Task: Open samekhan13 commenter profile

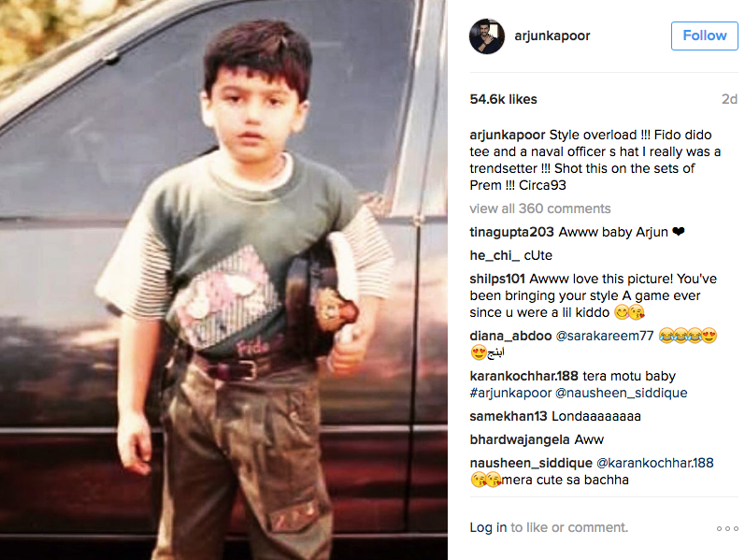Action: pyautogui.click(x=509, y=416)
